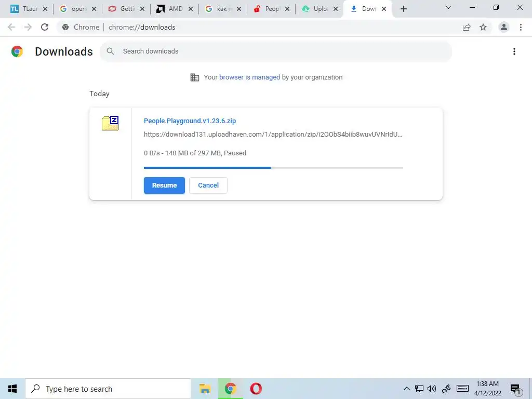This screenshot has width=532, height=399.
Task: Open Chrome's three-dot main menu
Action: (521, 27)
